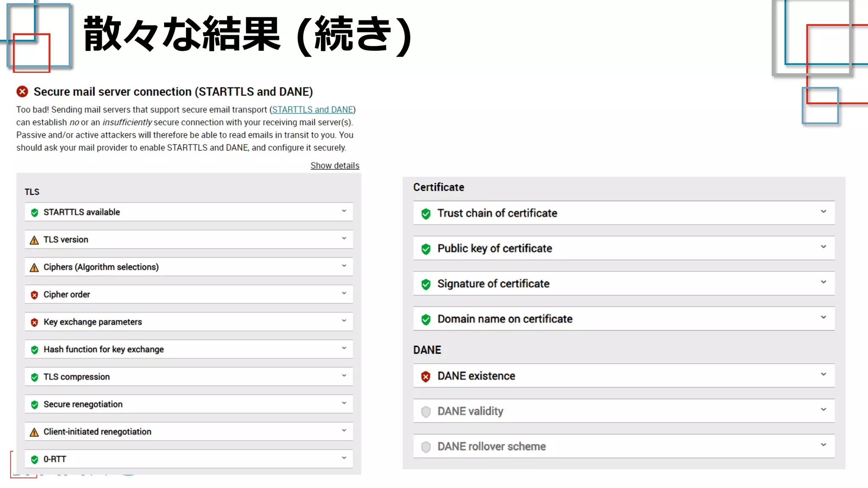Screen dimensions: 868x488
Task: Click grey shield icon for DANE validity
Action: (426, 411)
